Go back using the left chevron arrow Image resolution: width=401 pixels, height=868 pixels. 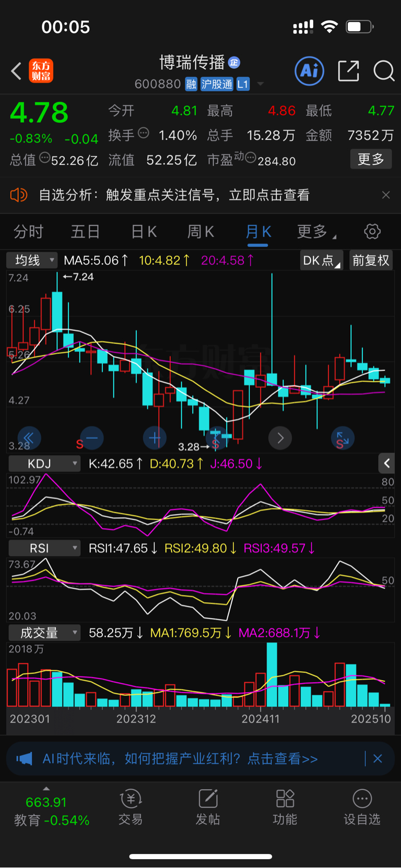point(16,71)
